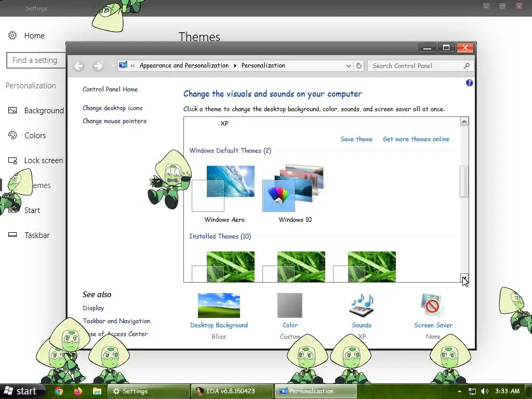
Task: Click the Lock screen icon in Settings sidebar
Action: pos(12,161)
